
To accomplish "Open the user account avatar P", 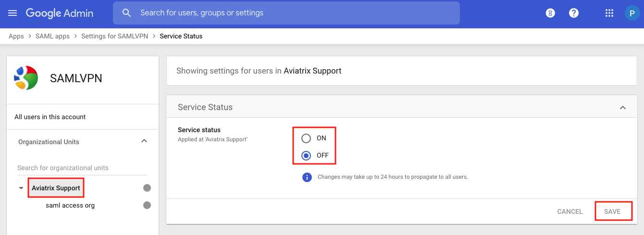I will coord(632,13).
